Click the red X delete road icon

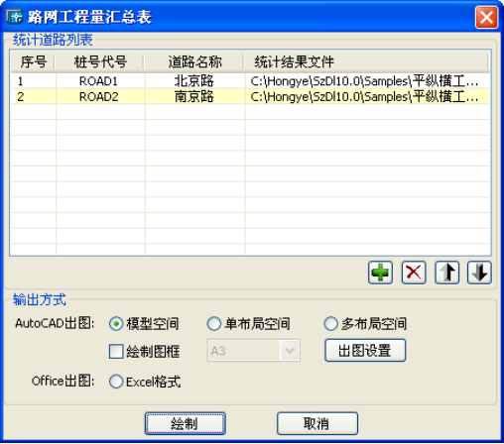tap(414, 273)
